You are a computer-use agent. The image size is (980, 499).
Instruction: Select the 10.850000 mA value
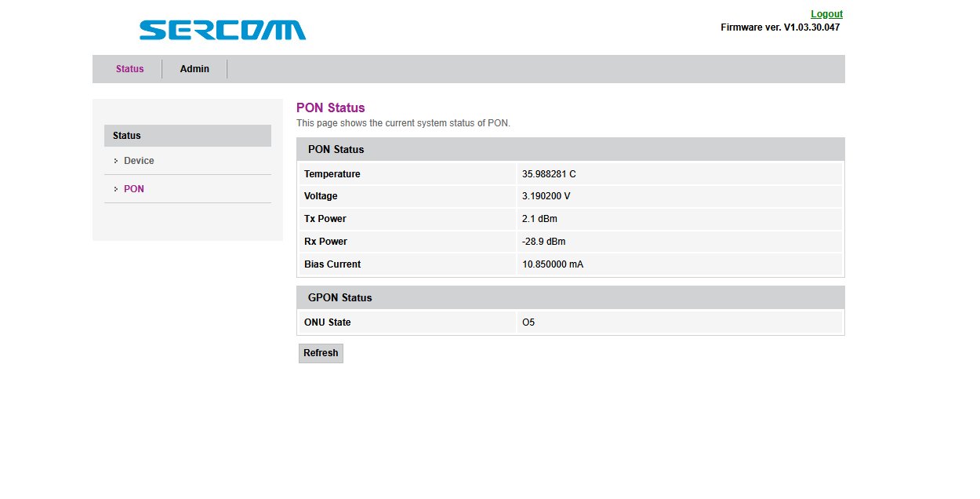point(553,264)
